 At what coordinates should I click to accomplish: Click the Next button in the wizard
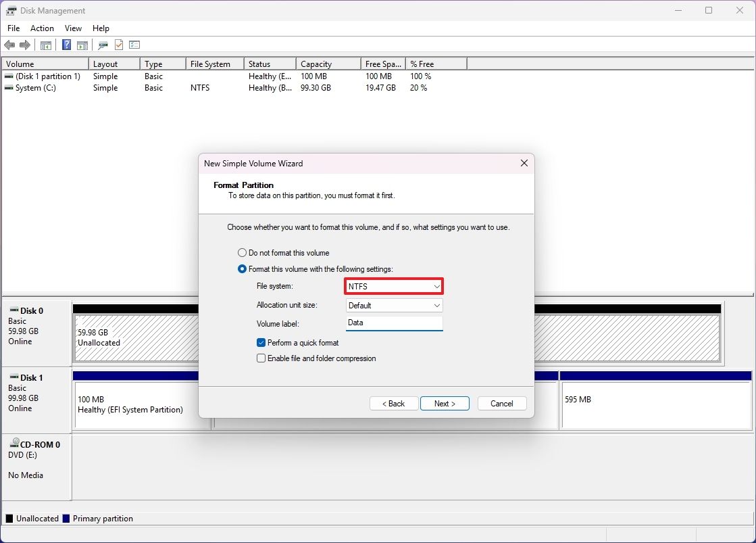pos(445,403)
